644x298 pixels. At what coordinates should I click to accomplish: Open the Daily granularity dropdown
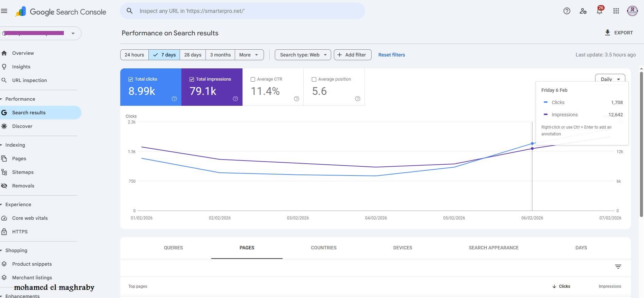[x=610, y=79]
